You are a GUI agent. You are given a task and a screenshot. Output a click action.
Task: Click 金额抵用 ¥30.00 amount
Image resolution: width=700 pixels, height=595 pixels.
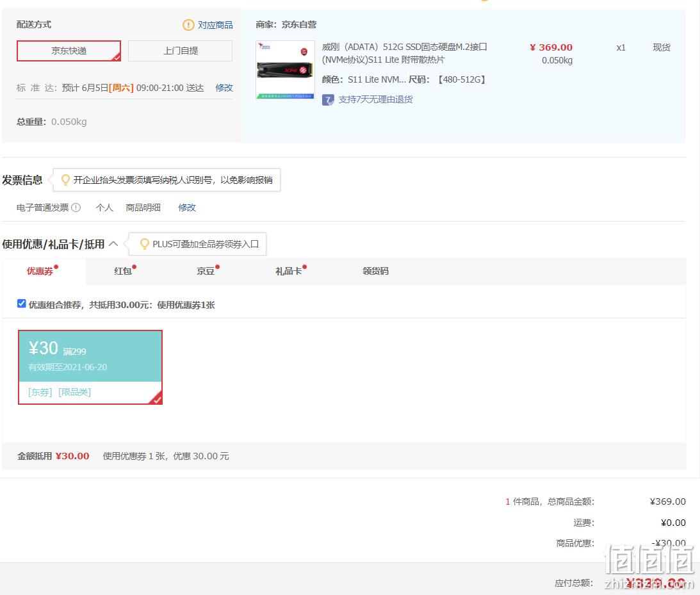[x=72, y=456]
